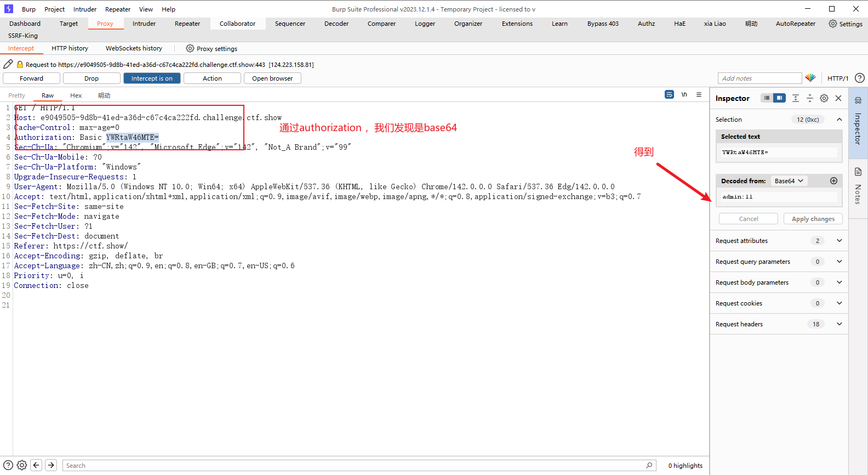Click the bottom Search input field

coord(359,465)
